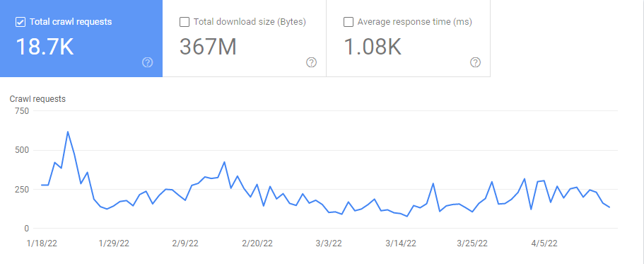Check the Average response time (ms) checkbox

[x=349, y=22]
